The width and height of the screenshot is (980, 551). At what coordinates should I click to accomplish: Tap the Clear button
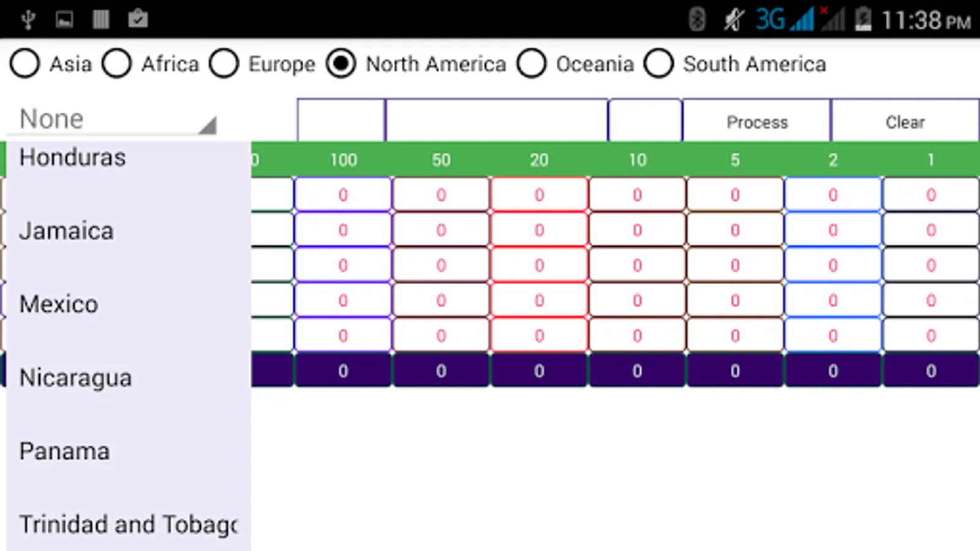click(905, 122)
